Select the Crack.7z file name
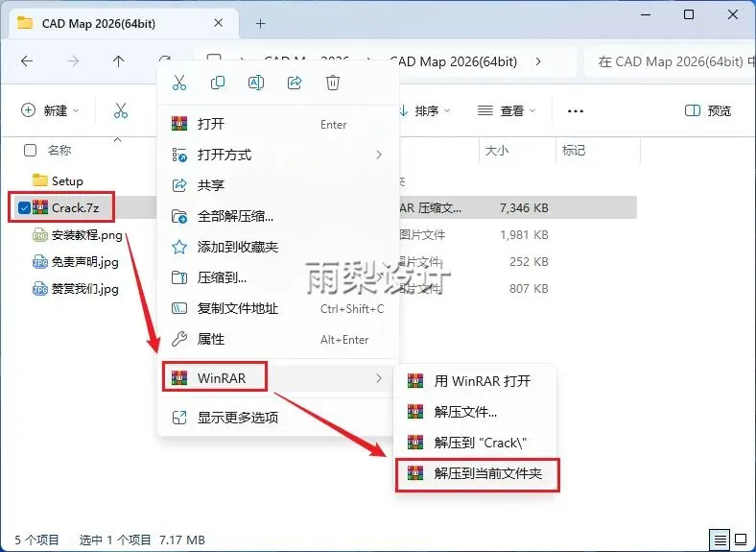Screen dimensions: 756x552 (75, 208)
